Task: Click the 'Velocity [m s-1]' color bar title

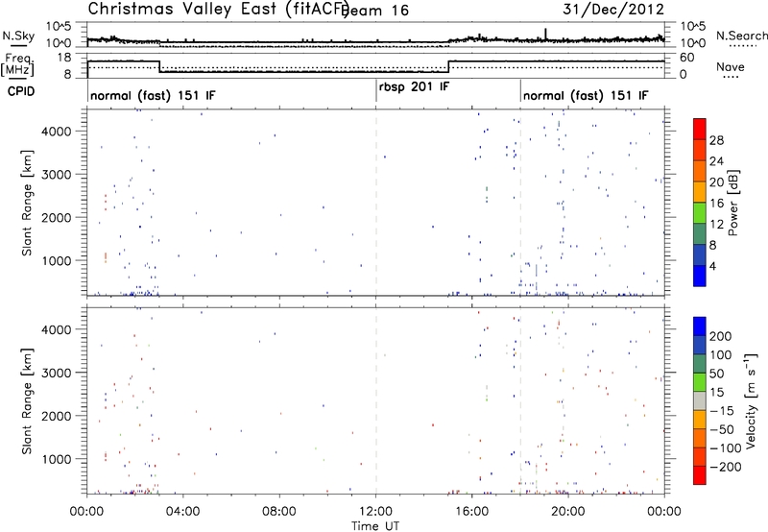Action: (750, 400)
